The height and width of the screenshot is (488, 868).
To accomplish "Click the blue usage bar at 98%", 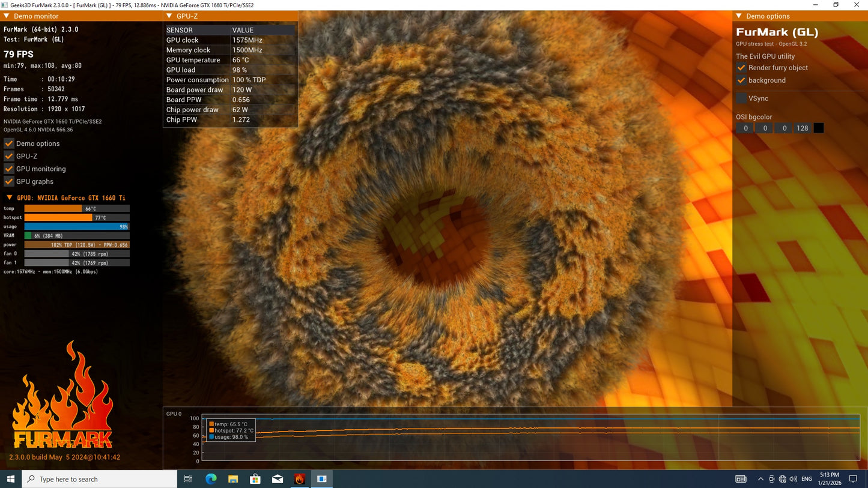I will click(77, 227).
